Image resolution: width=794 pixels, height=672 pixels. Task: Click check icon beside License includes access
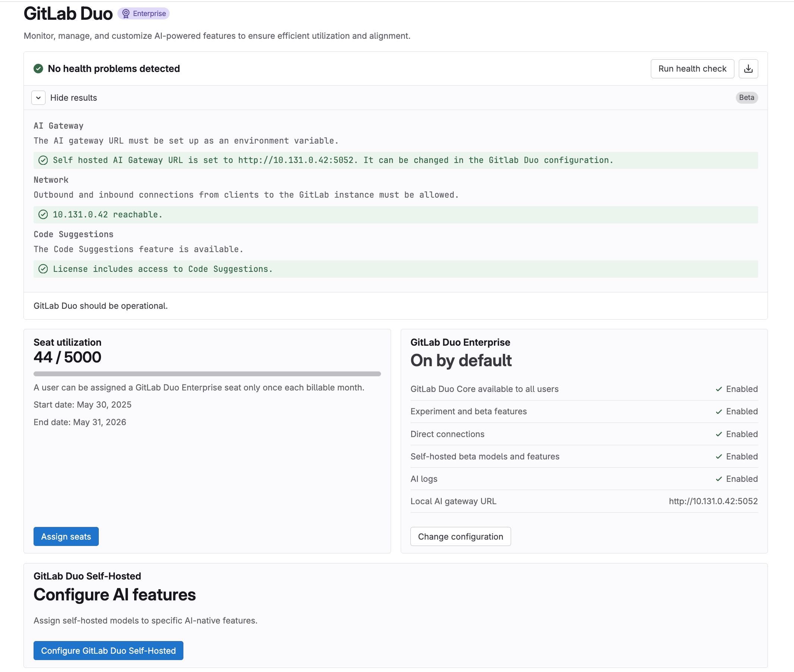click(x=43, y=269)
